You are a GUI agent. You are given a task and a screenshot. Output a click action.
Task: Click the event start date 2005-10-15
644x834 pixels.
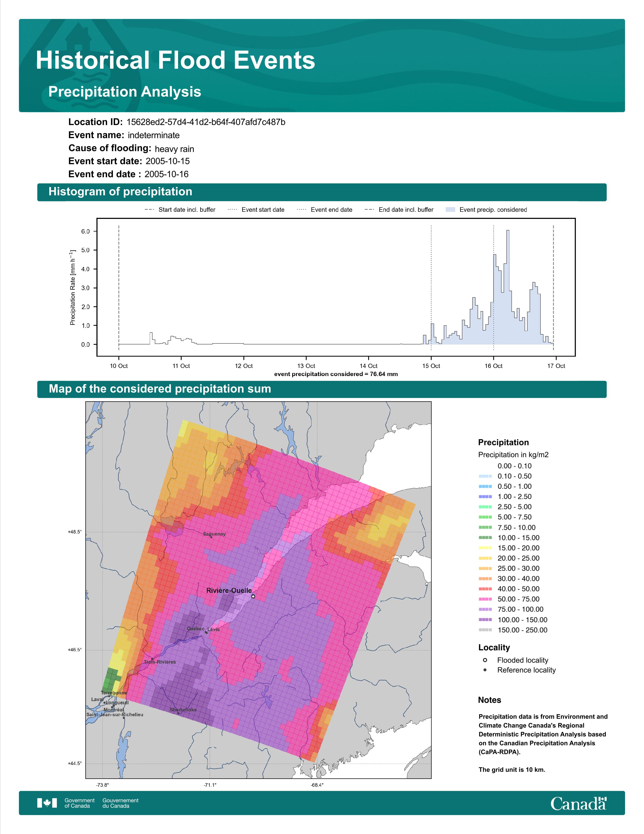(x=167, y=161)
